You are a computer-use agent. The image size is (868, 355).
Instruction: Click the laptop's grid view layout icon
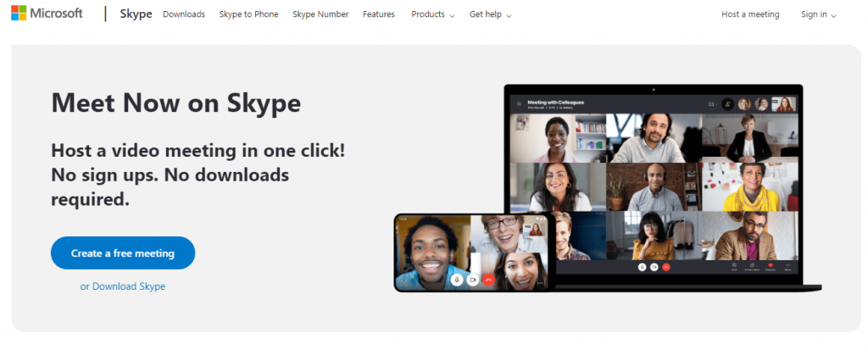coord(711,104)
